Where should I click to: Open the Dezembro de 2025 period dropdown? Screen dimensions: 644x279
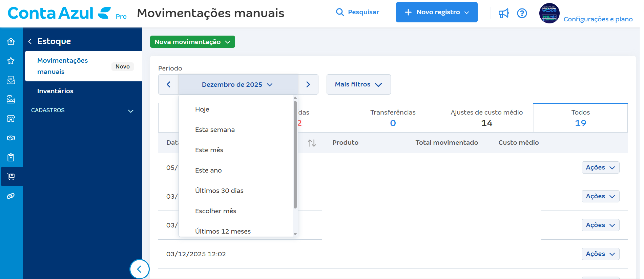click(238, 84)
